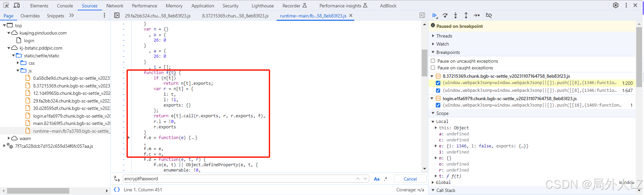644x195 pixels.
Task: Open the Lighthouse tab
Action: 263,6
